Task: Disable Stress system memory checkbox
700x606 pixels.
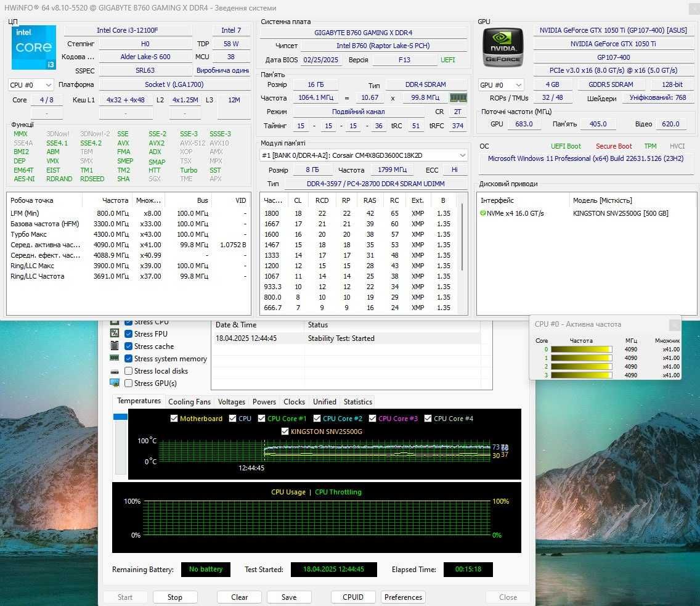Action: tap(128, 358)
